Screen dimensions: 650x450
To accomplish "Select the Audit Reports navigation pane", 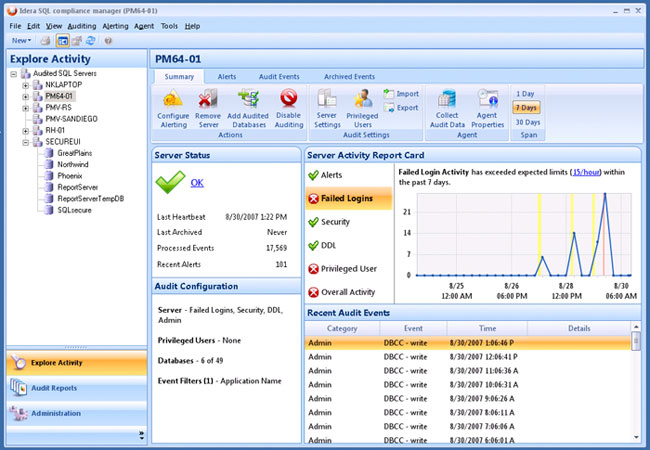I will 77,388.
